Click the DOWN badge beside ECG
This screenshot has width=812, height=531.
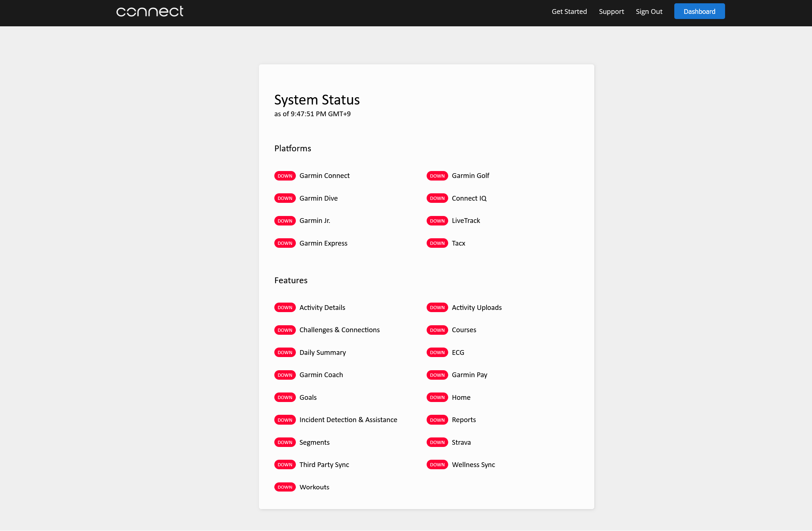coord(437,352)
